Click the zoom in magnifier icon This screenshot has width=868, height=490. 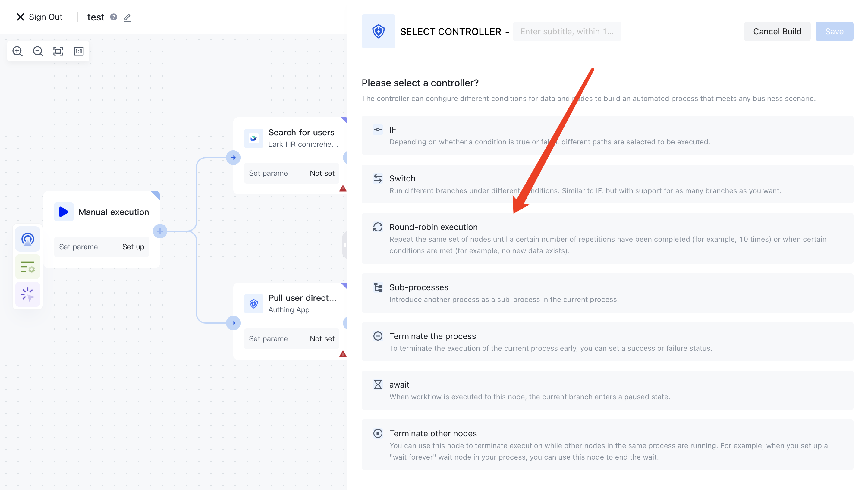click(17, 51)
